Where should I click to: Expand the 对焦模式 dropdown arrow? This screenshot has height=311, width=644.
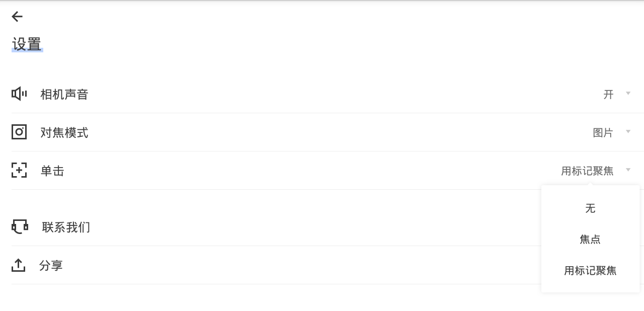[x=628, y=131]
